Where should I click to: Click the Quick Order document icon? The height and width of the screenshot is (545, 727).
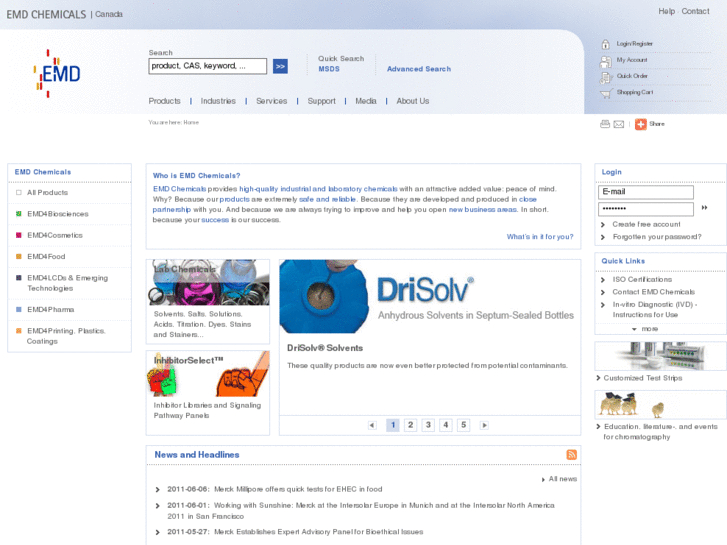tap(606, 77)
